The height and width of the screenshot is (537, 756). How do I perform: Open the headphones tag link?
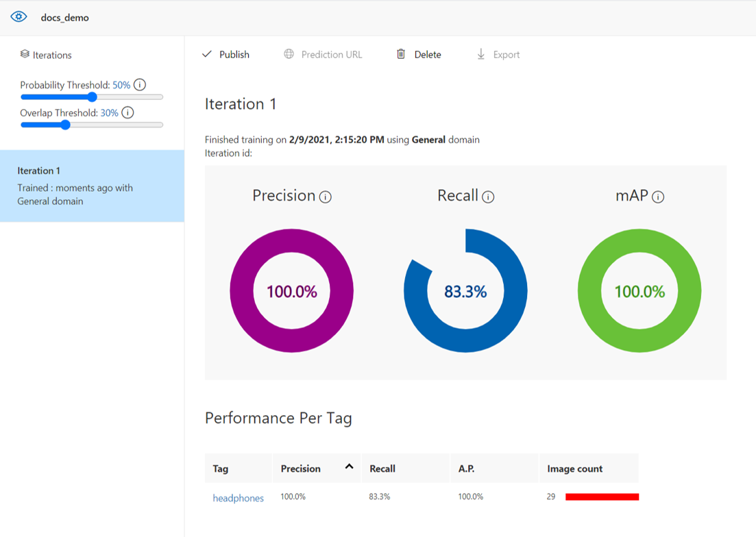239,498
